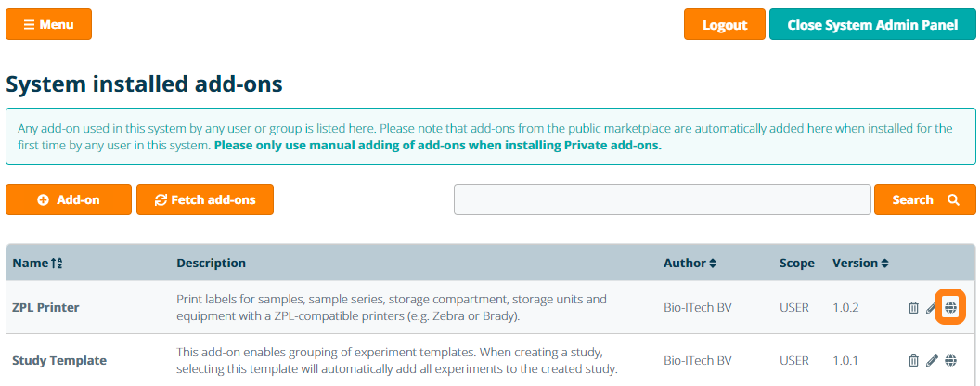Edit the Study Template add-on

(932, 360)
